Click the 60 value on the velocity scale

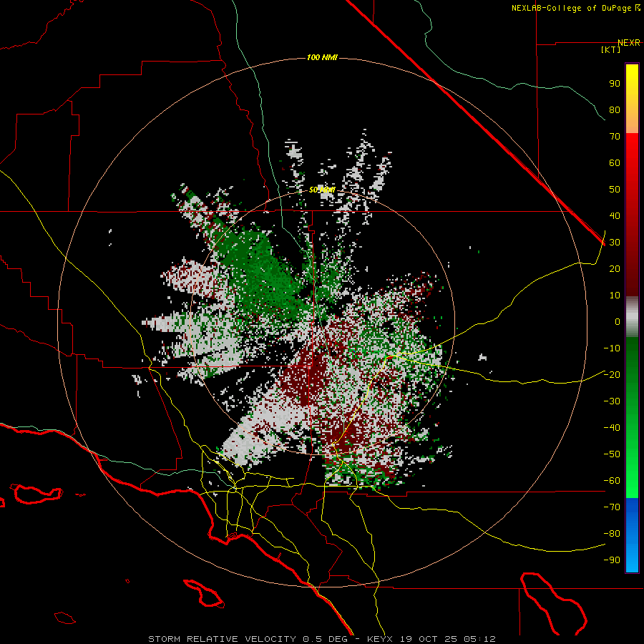tap(615, 163)
